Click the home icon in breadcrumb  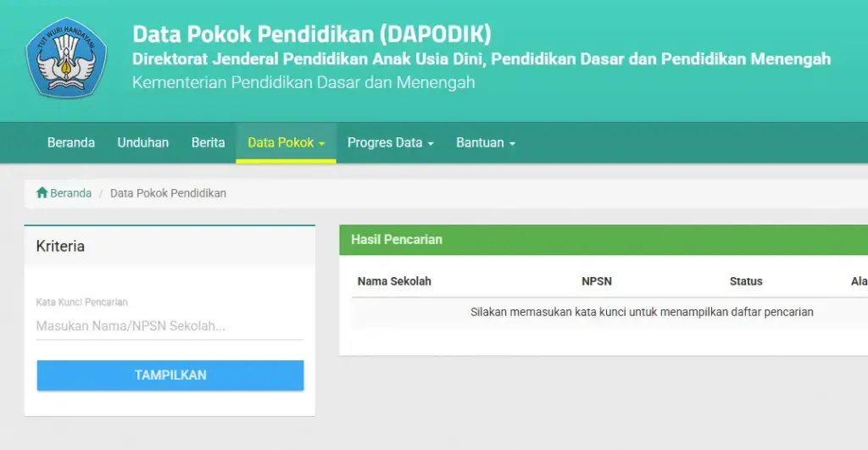(x=42, y=192)
